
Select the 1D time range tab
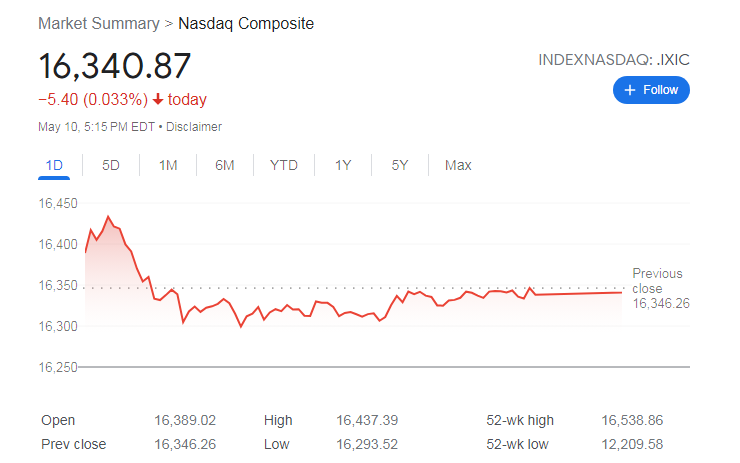click(x=54, y=165)
